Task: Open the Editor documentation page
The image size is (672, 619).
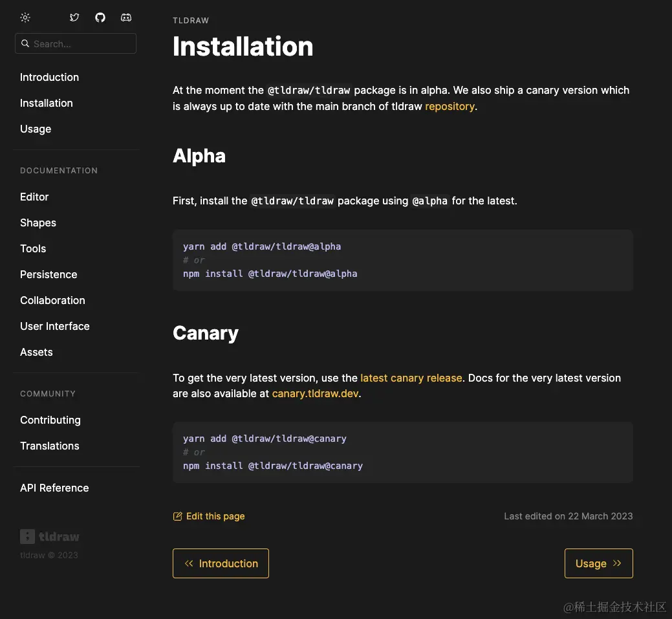Action: click(x=34, y=197)
